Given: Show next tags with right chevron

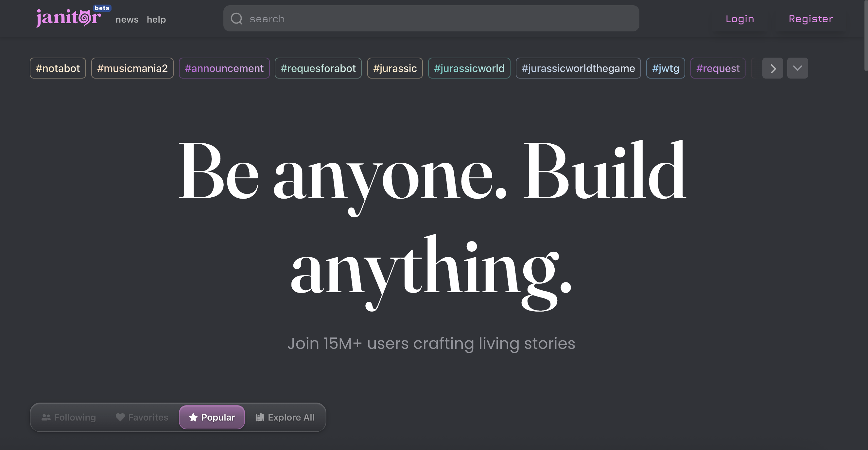Looking at the screenshot, I should coord(773,68).
